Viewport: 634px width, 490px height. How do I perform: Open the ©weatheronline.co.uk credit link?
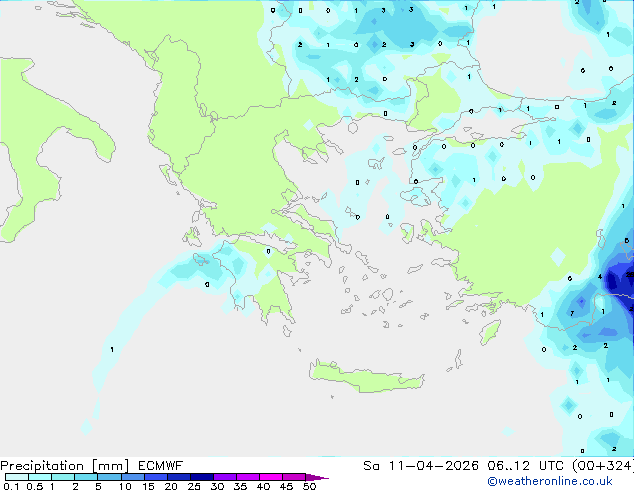(x=550, y=481)
